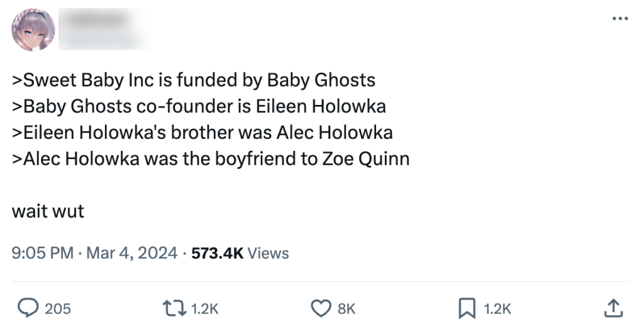Click the 'wait wut' text

[x=48, y=211]
